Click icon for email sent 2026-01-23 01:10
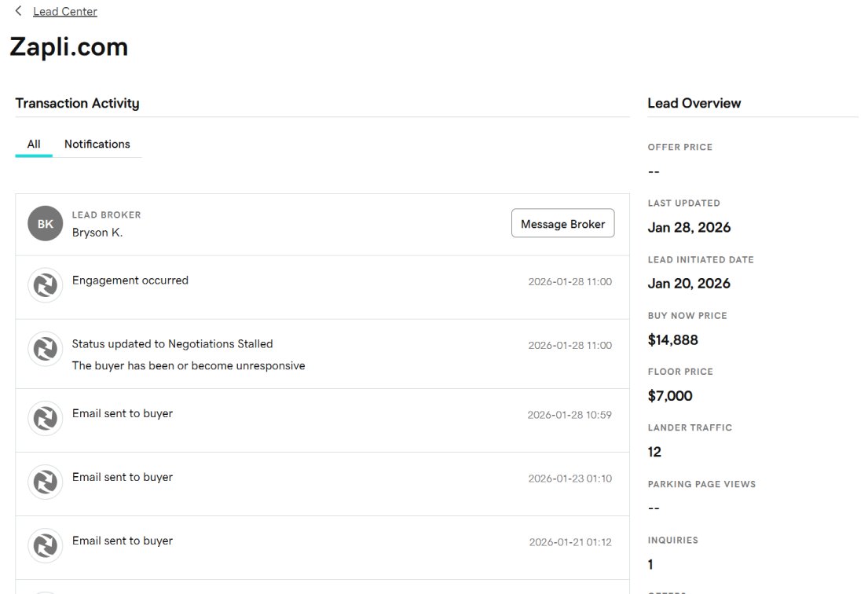 [x=46, y=482]
